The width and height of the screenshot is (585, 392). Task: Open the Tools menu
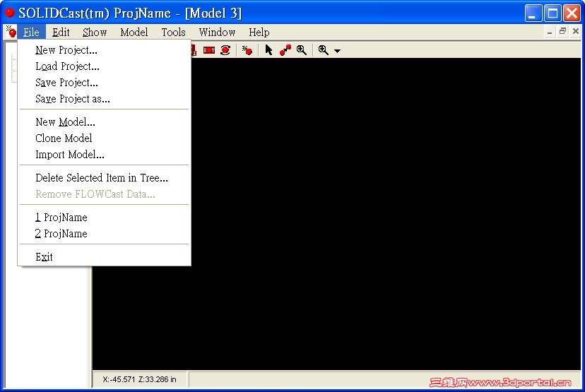pyautogui.click(x=174, y=32)
